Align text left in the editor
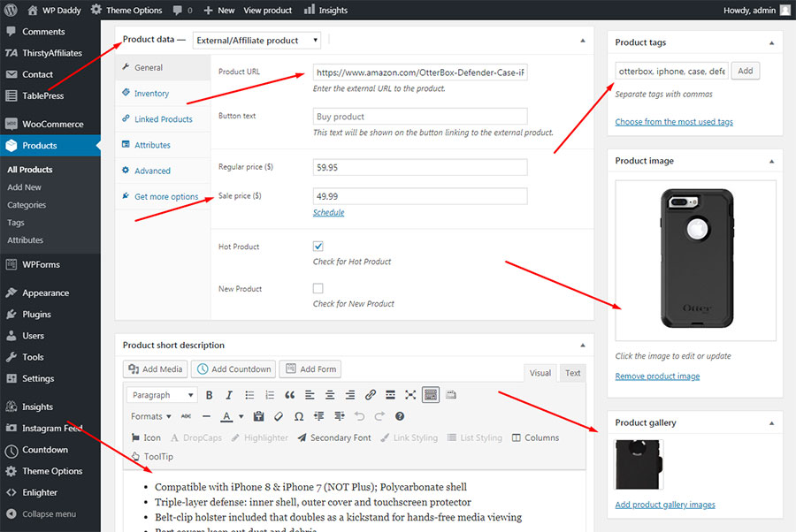The width and height of the screenshot is (796, 532). [310, 395]
